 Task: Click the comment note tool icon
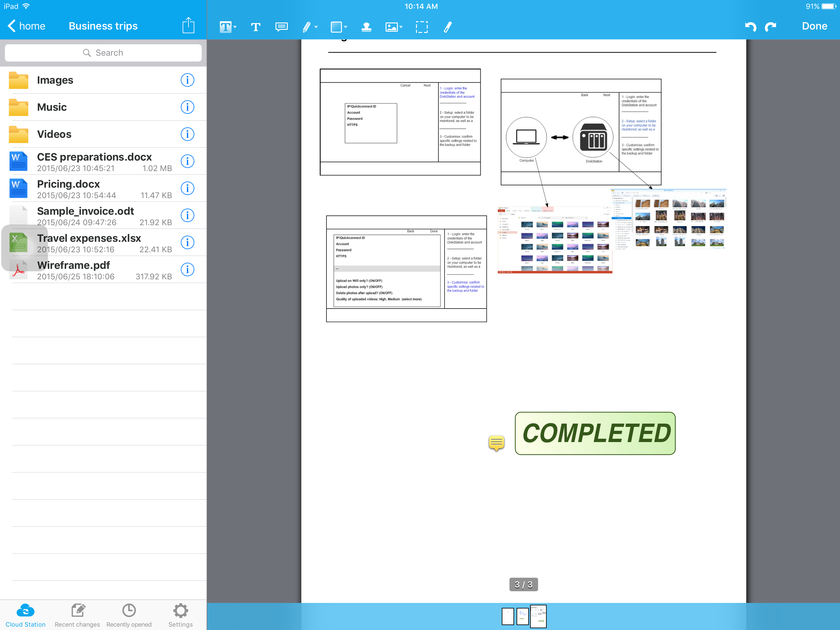tap(281, 27)
